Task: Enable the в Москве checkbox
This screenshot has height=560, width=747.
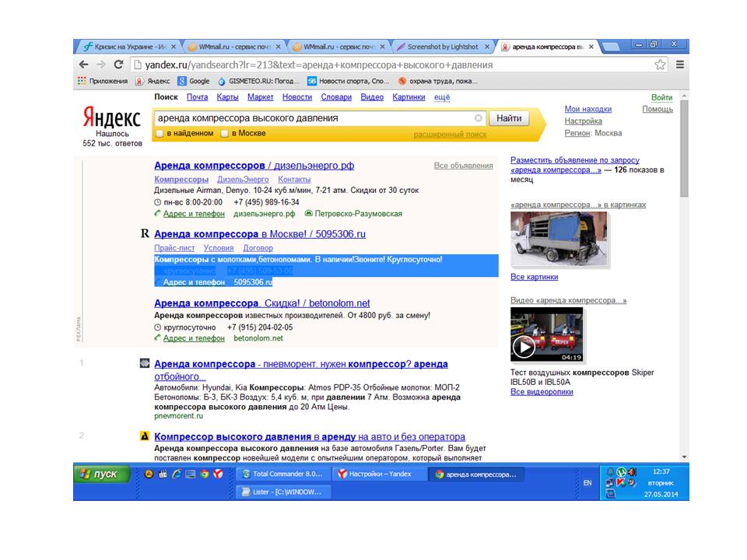Action: [224, 133]
